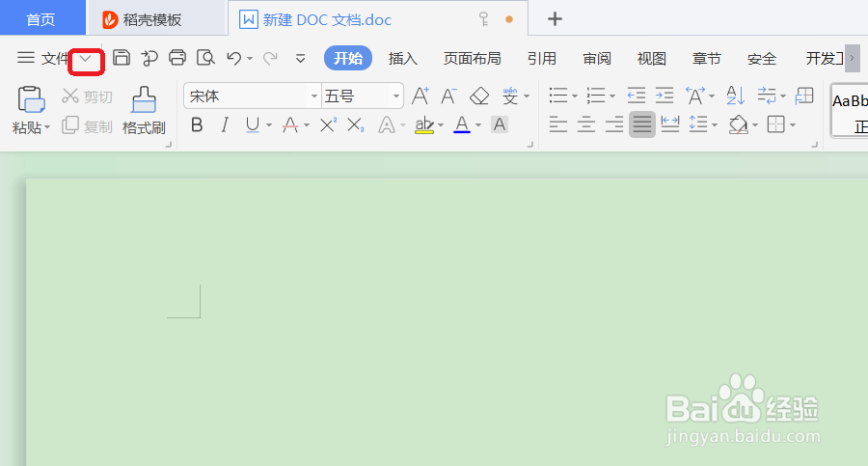Open the Paste options dropdown arrow

pyautogui.click(x=47, y=127)
